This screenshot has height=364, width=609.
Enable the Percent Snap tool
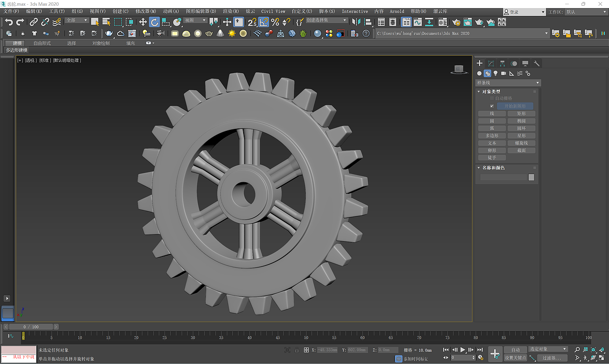tap(275, 22)
